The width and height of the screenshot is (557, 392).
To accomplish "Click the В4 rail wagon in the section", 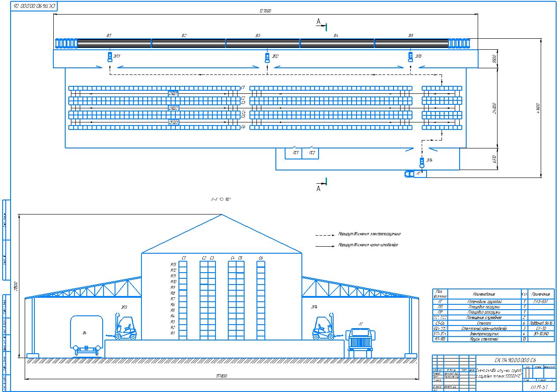I will coord(86,336).
